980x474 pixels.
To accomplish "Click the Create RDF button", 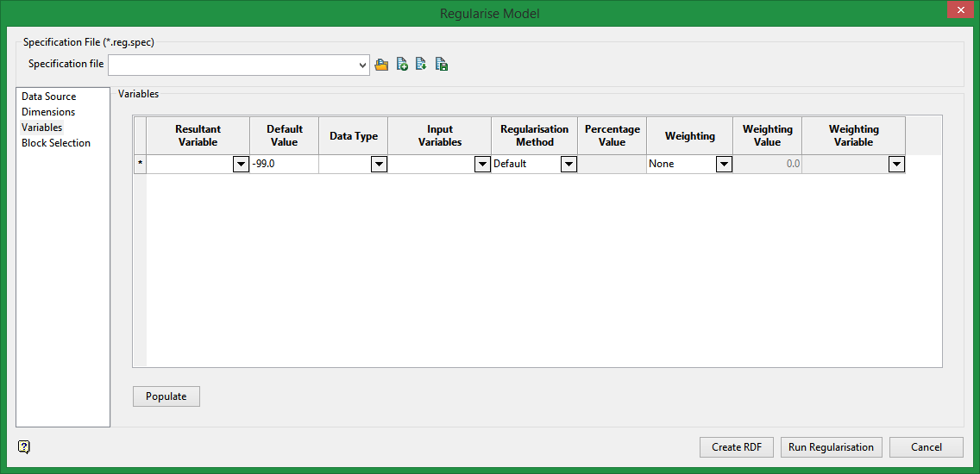I will point(737,447).
